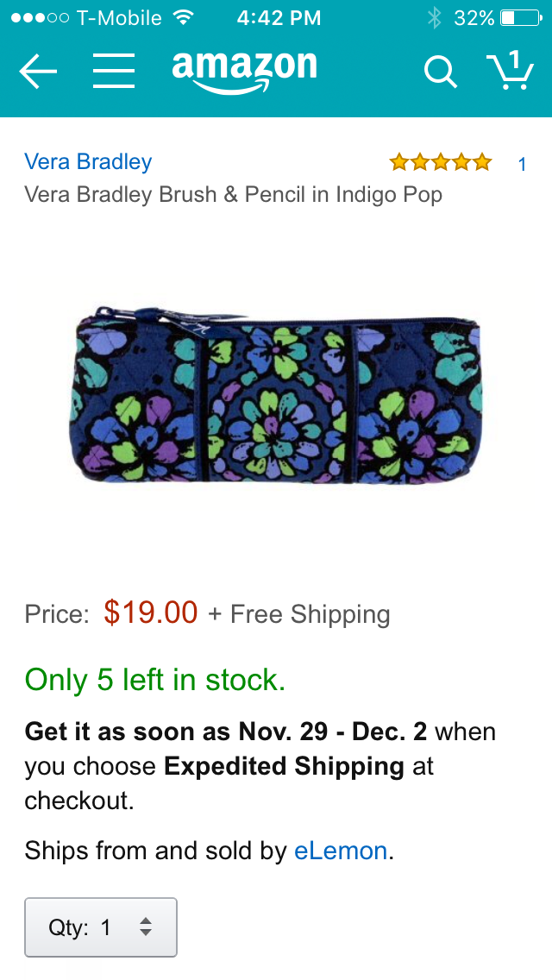
Task: Tap the battery indicator in status bar
Action: coord(521,18)
